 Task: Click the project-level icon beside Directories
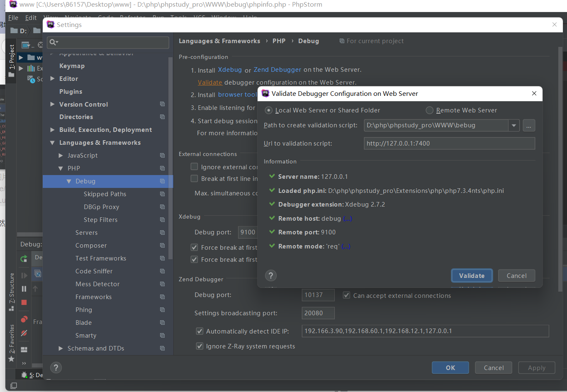pyautogui.click(x=163, y=117)
